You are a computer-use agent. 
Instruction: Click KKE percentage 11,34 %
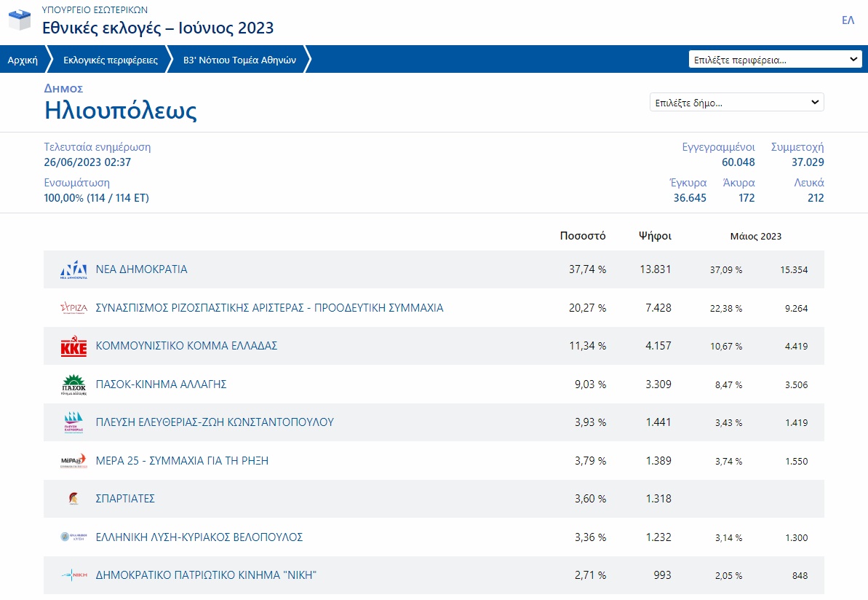[x=588, y=346]
